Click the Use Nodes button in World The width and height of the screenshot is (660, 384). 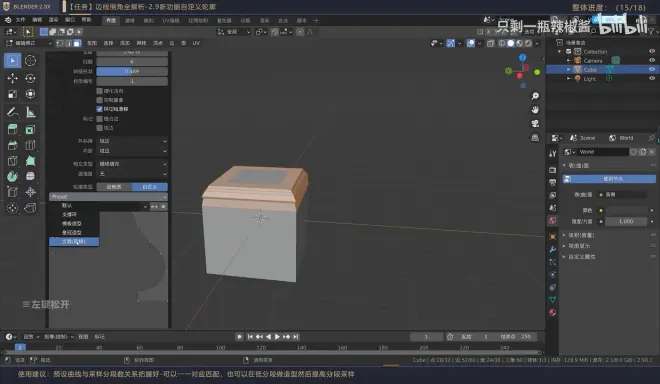click(609, 179)
